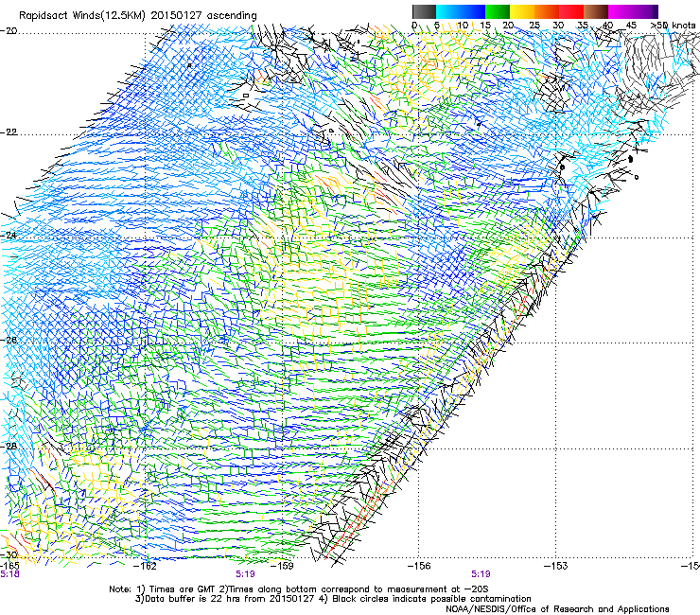Click the yellow 20-25 knots legend segment

click(522, 11)
